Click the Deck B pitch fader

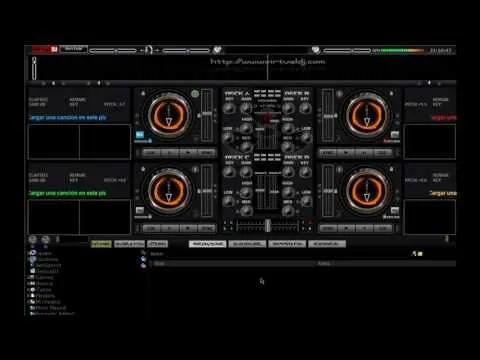click(328, 115)
